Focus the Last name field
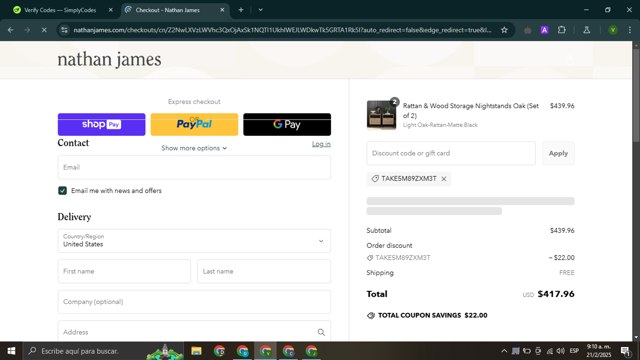The image size is (640, 360). tap(264, 271)
